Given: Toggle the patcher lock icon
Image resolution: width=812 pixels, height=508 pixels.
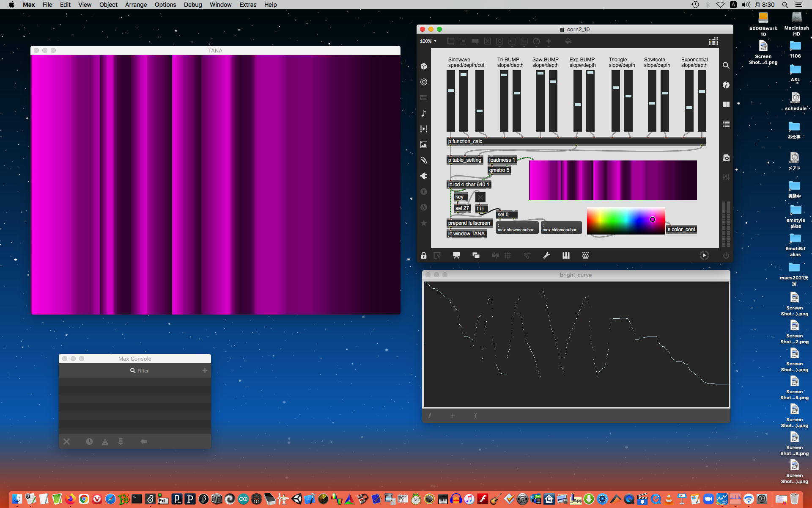Looking at the screenshot, I should point(424,255).
